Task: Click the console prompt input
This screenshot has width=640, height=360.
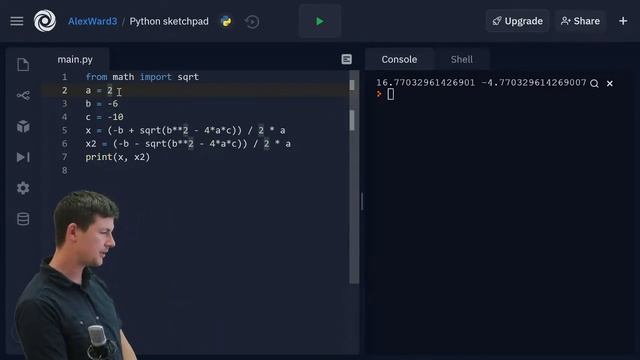Action: 391,94
